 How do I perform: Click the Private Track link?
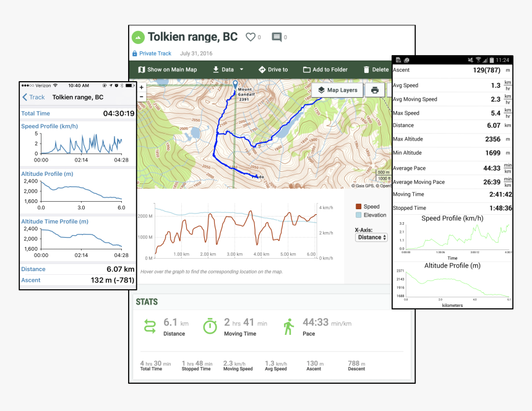tap(155, 54)
